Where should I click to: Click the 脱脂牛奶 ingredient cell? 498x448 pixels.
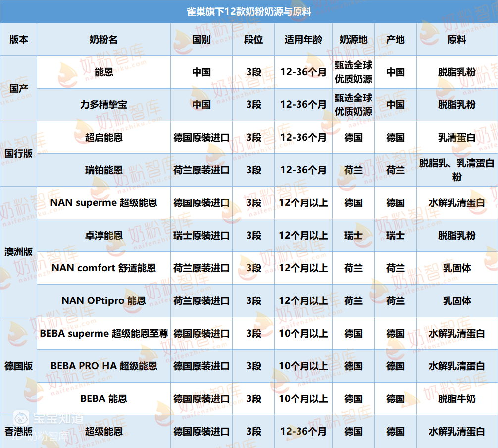(x=457, y=399)
